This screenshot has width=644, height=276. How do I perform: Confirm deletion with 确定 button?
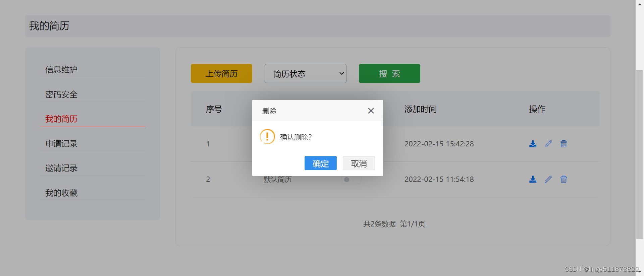coord(320,163)
